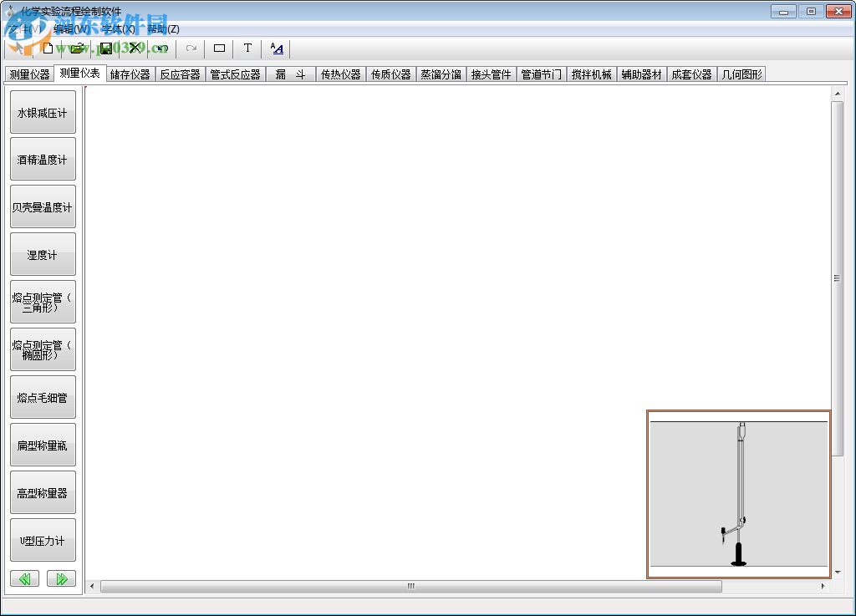
Task: Insert the 熔点测定管（三角形） instrument
Action: click(x=43, y=303)
